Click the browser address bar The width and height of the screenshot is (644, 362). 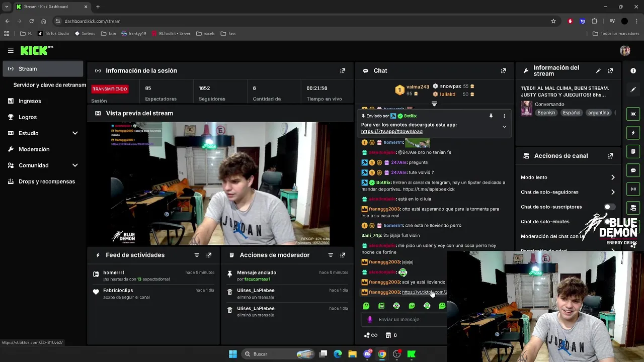302,21
